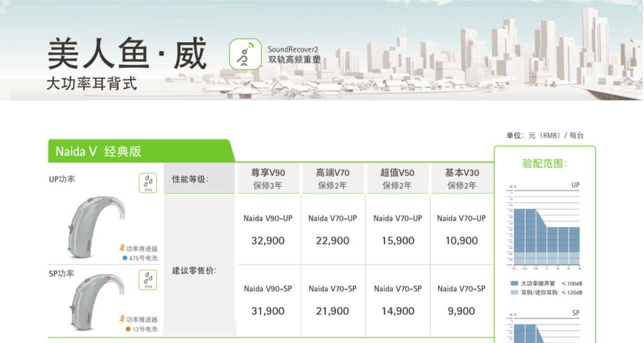Click the 性能等级 label
This screenshot has width=644, height=343.
pyautogui.click(x=190, y=179)
